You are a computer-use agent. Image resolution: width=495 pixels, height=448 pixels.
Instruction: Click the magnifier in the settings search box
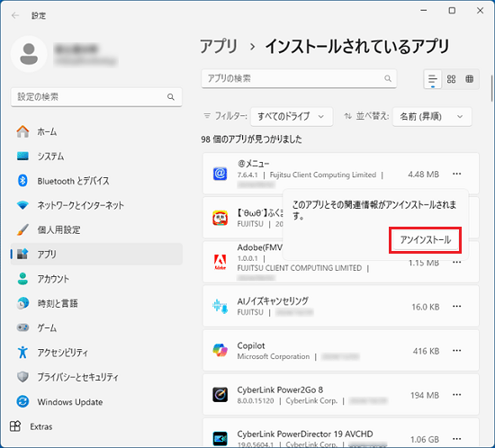pos(171,97)
